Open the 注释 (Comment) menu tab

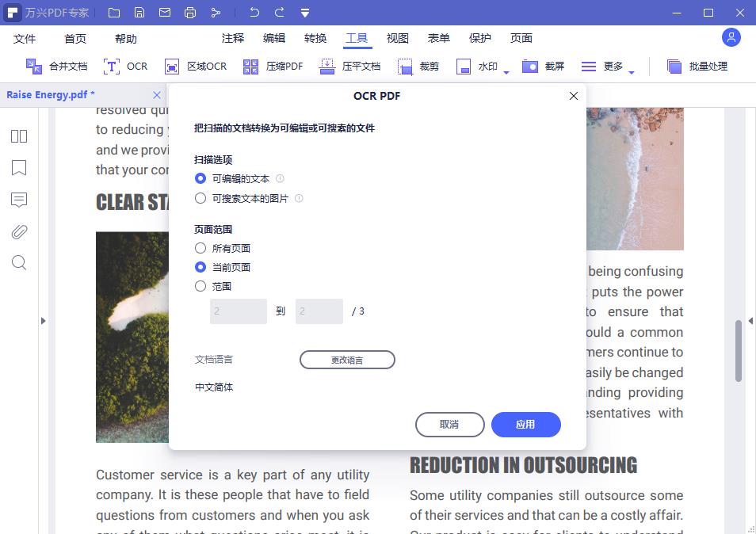tap(233, 38)
